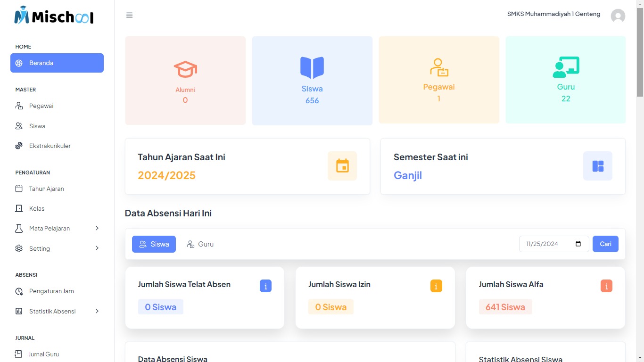This screenshot has height=362, width=644.
Task: Open the date picker calendar icon
Action: (x=578, y=244)
